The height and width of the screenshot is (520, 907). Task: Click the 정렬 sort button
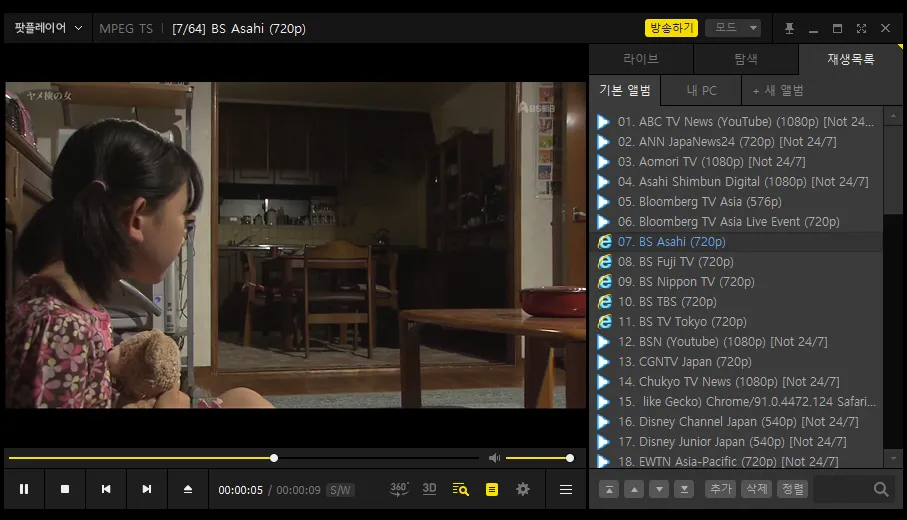[792, 489]
